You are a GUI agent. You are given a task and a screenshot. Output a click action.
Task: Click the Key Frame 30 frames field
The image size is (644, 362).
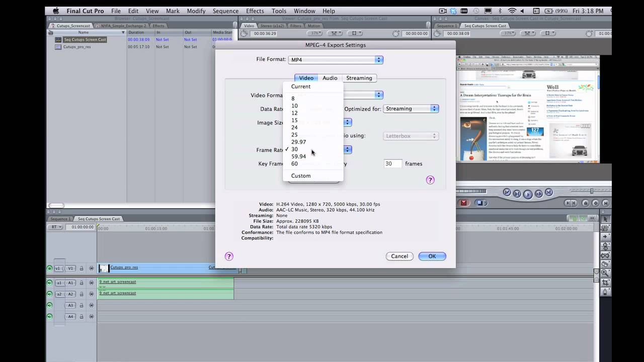(x=393, y=164)
